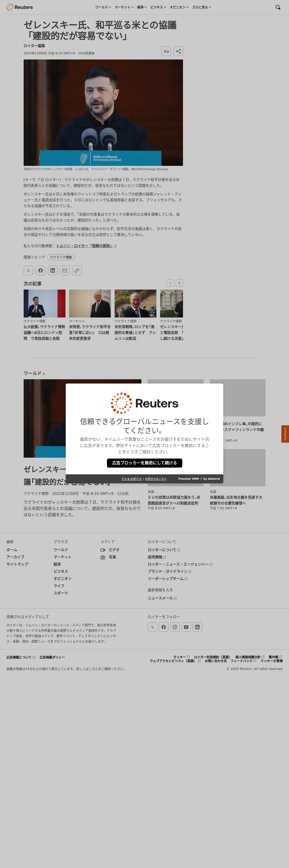Expand the ワールド menu in header

[x=103, y=7]
